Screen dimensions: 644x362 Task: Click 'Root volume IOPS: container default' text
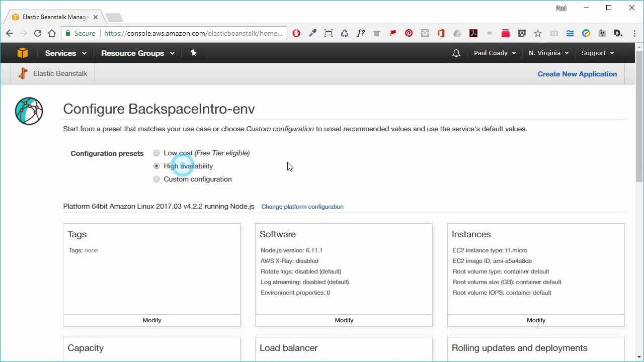point(502,293)
